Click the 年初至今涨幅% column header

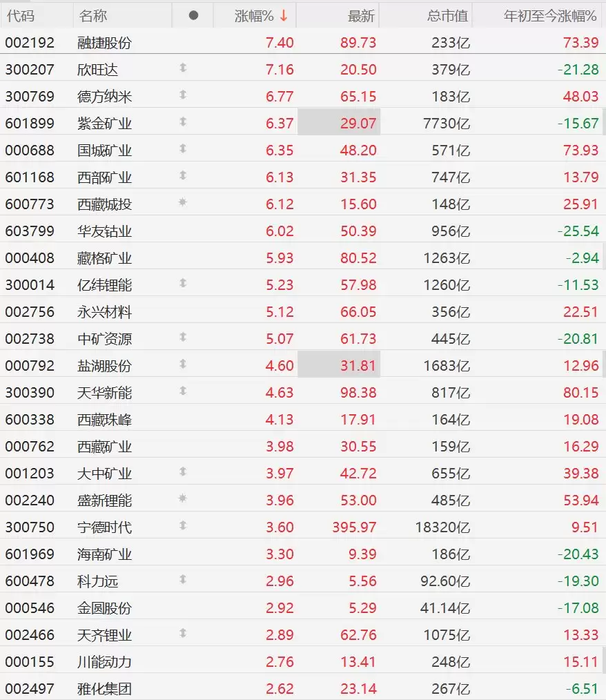(x=550, y=16)
